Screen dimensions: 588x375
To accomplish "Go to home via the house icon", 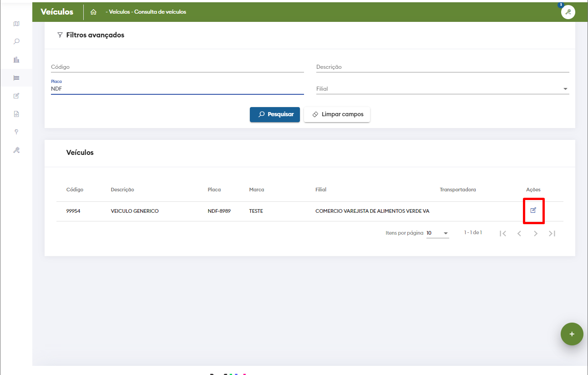I will (x=93, y=12).
